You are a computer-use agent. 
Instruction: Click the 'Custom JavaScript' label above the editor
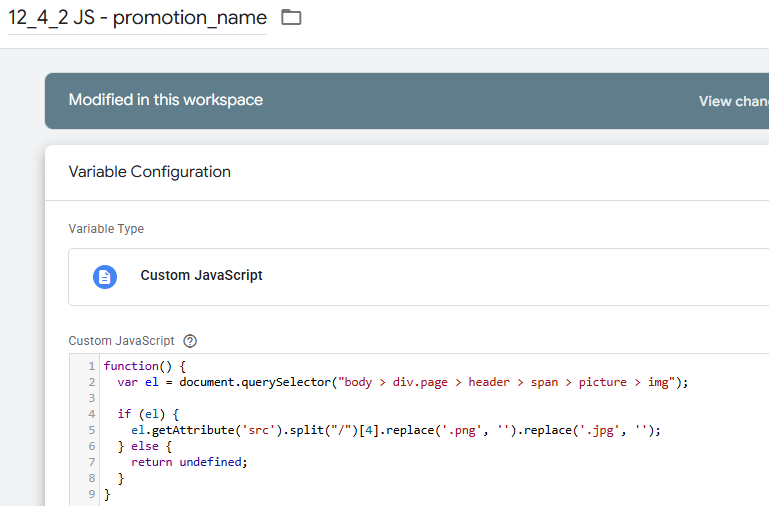[x=121, y=340]
